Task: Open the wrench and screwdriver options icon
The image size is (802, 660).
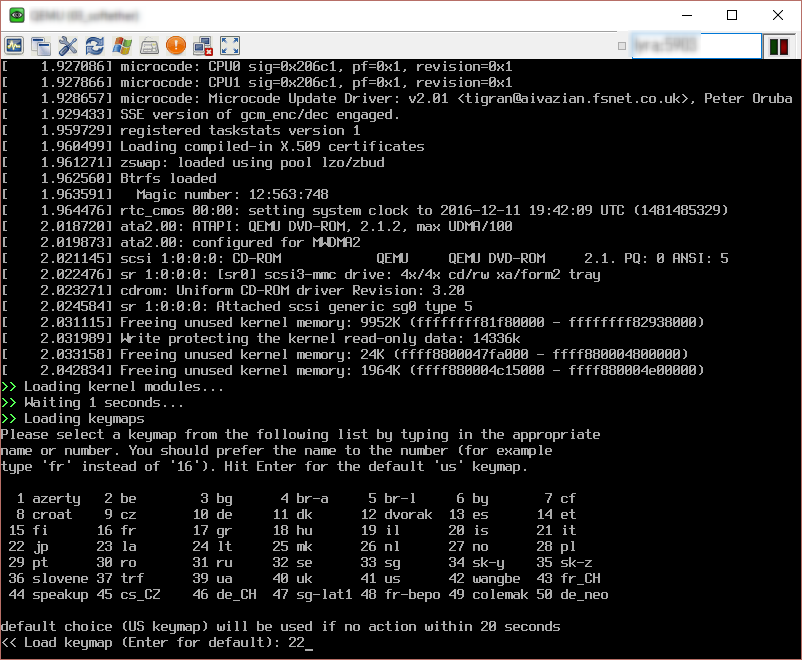Action: click(x=68, y=45)
